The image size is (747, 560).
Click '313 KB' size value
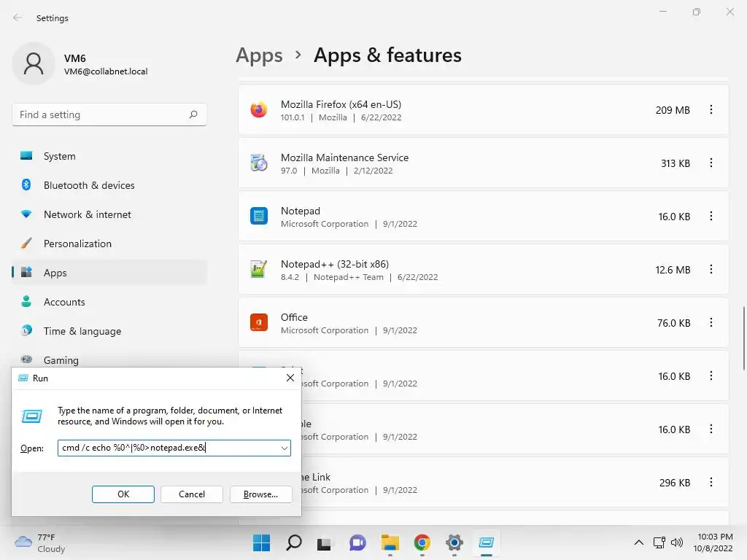[675, 163]
